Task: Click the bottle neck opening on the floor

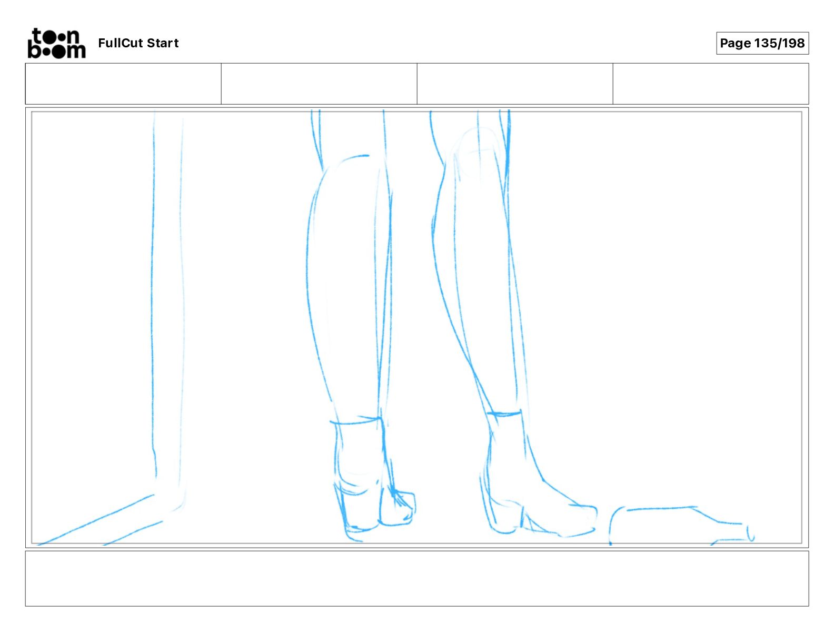Action: (x=751, y=533)
